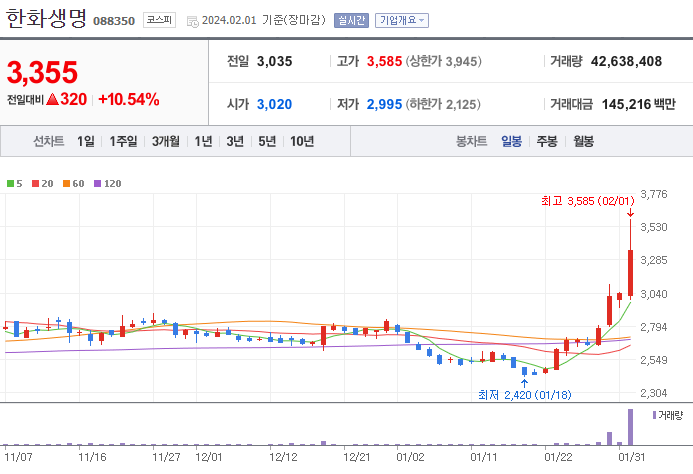Switch to the 일봉 candle chart
Viewport: 693px width, 474px height.
(511, 141)
